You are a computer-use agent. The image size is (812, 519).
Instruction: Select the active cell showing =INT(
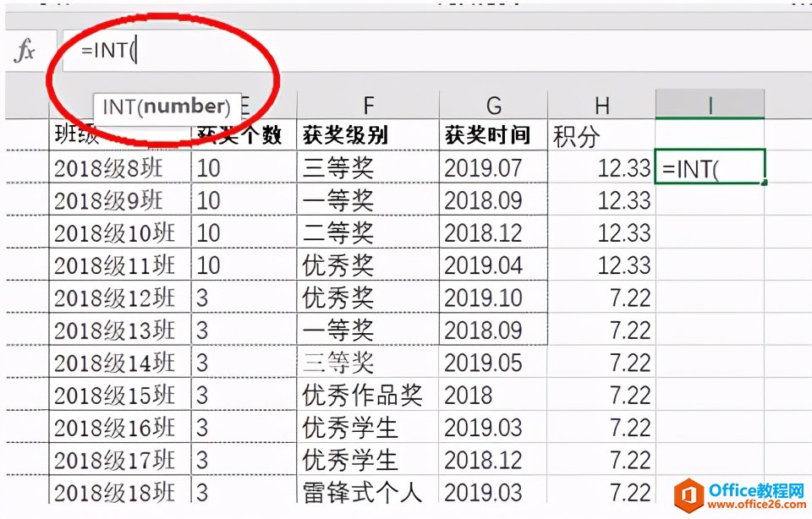(x=710, y=167)
